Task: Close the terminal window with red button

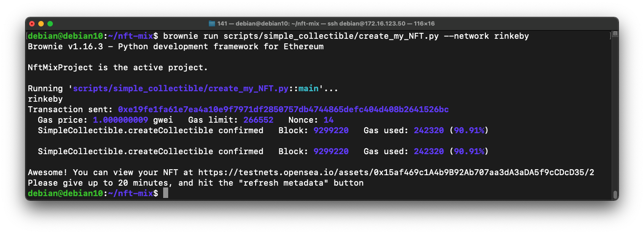Action: pyautogui.click(x=32, y=24)
